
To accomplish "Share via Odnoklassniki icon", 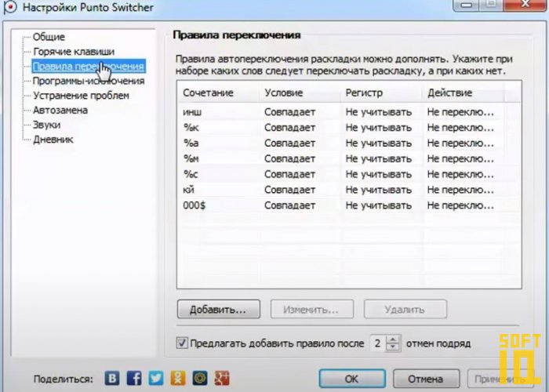I will click(178, 379).
